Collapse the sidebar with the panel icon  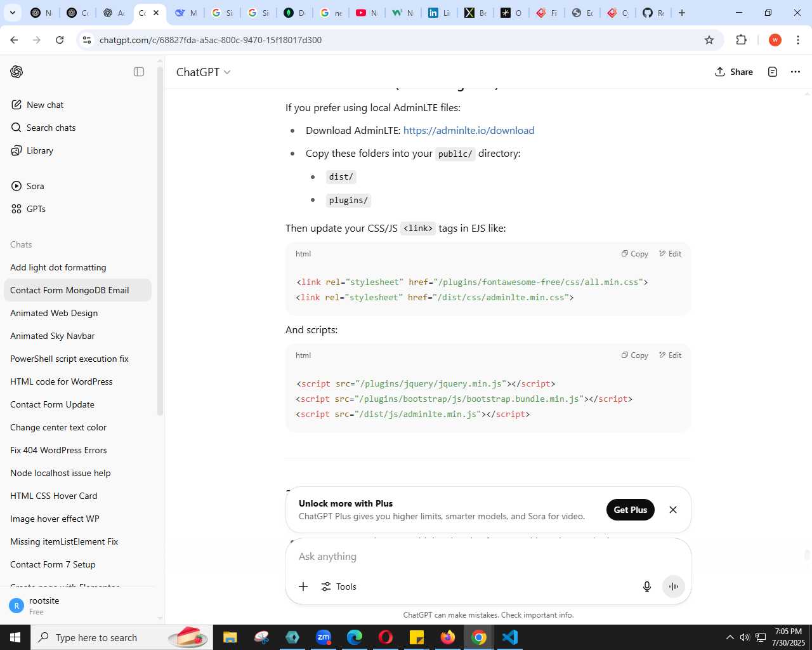pyautogui.click(x=139, y=72)
